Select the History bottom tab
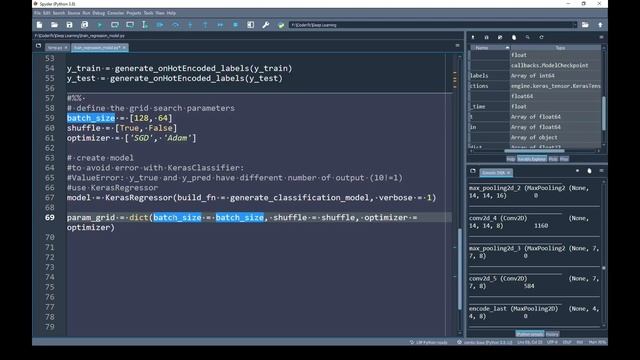This screenshot has width=640, height=360. (x=552, y=334)
